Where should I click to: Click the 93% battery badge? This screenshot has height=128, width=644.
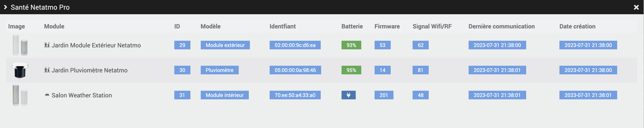tap(351, 45)
